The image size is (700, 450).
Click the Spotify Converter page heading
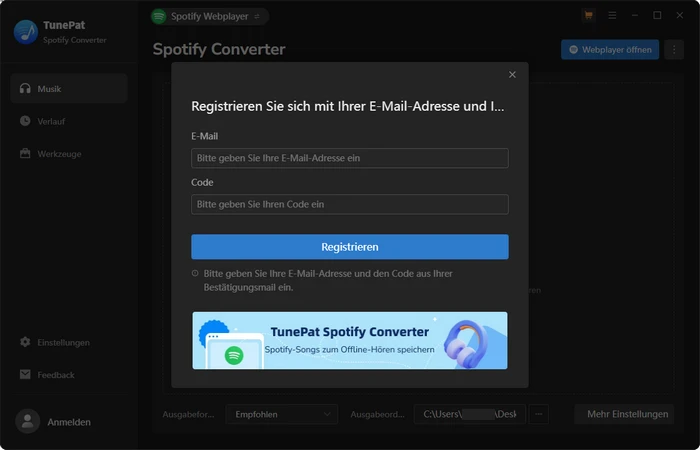point(219,49)
